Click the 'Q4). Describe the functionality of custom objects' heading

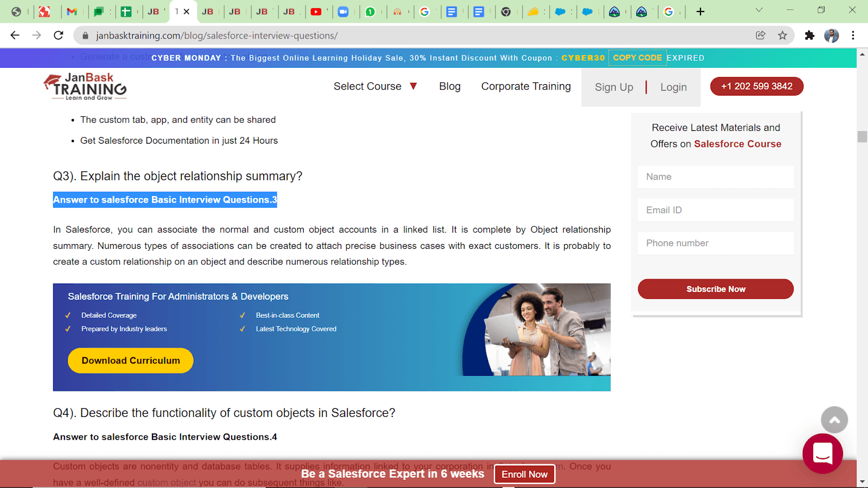[x=224, y=413]
